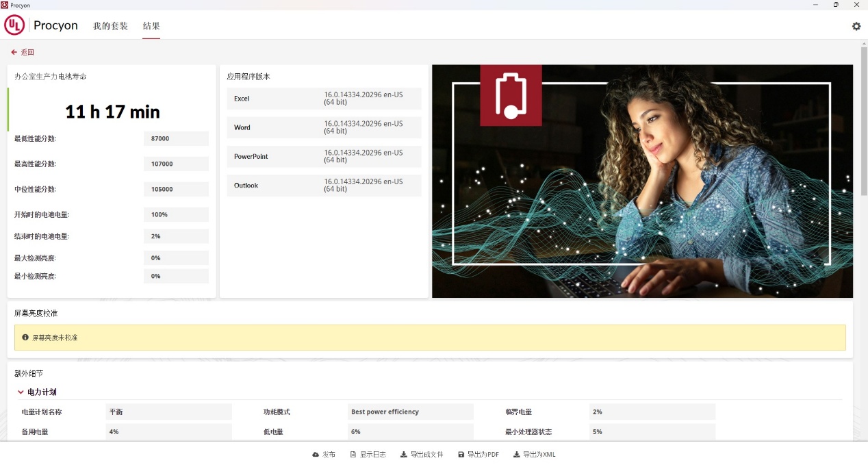Click the 发布 button
Viewport: 868px width, 467px height.
click(x=323, y=454)
